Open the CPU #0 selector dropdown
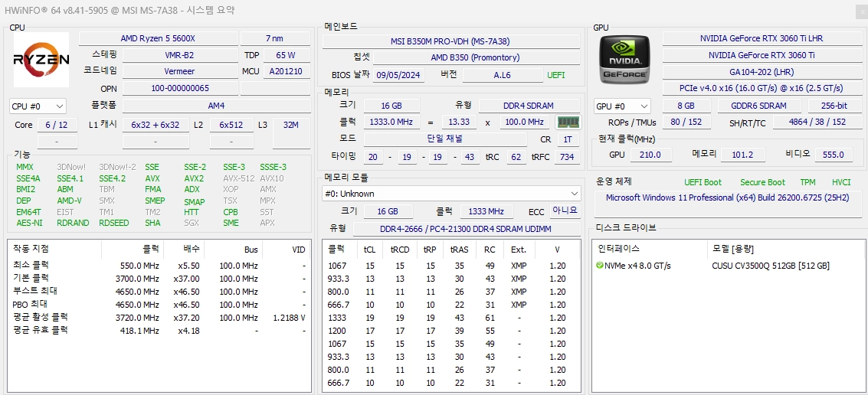 point(38,106)
